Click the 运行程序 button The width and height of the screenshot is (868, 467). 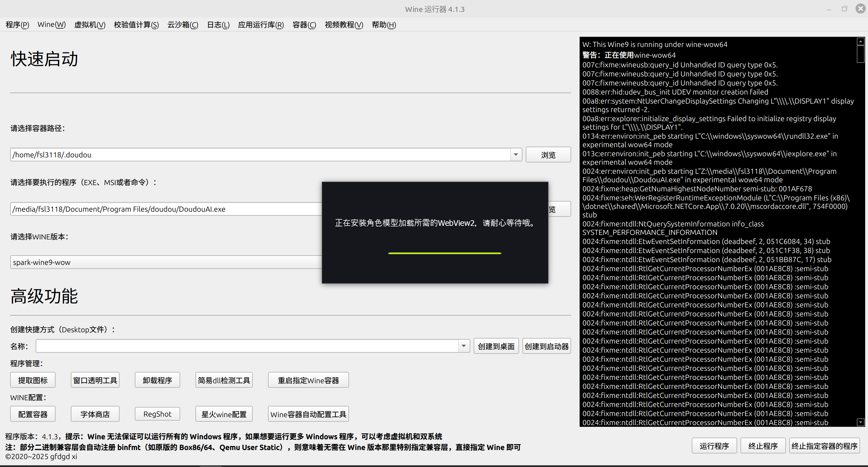tap(714, 446)
